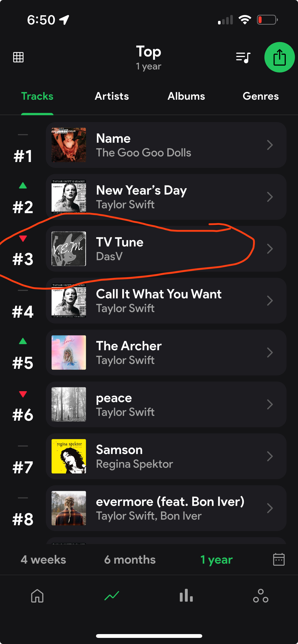Go to the Home tab icon
The image size is (298, 644).
[37, 596]
